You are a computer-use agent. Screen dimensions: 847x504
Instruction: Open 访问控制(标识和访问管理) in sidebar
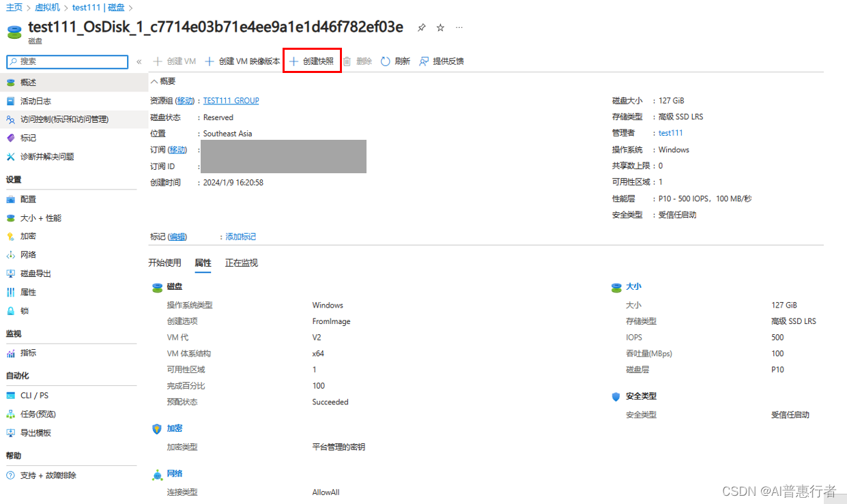(64, 119)
